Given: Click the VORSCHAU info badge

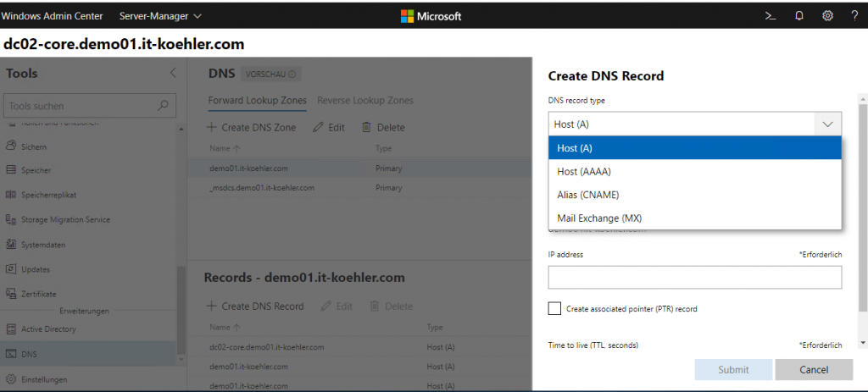Looking at the screenshot, I should 270,75.
